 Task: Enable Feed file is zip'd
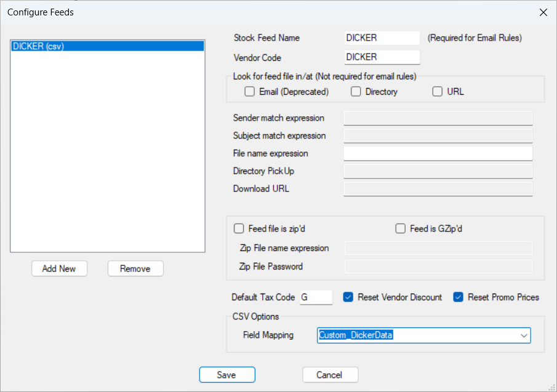tap(239, 229)
